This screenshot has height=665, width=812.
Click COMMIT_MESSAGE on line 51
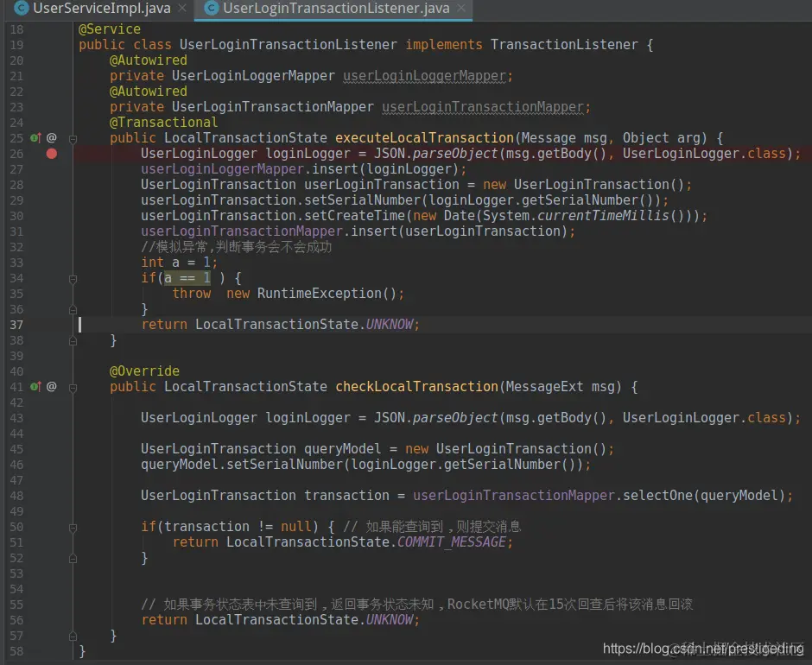click(x=451, y=542)
